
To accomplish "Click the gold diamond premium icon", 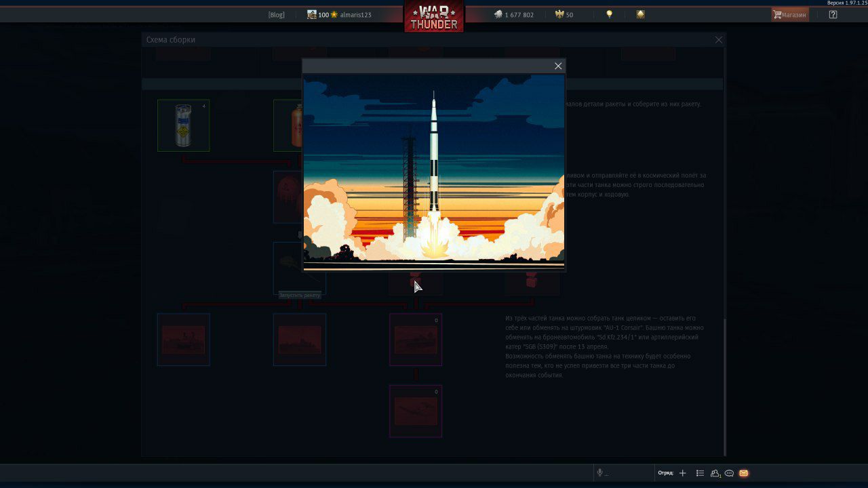I will 640,14.
